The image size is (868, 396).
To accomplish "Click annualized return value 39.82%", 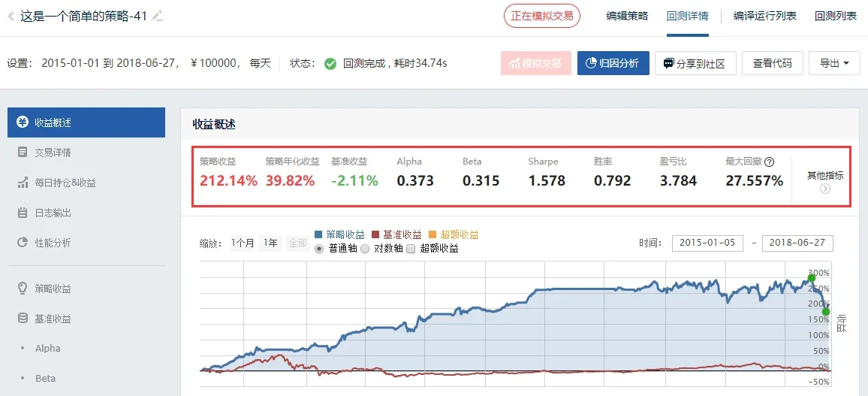I will pos(290,180).
